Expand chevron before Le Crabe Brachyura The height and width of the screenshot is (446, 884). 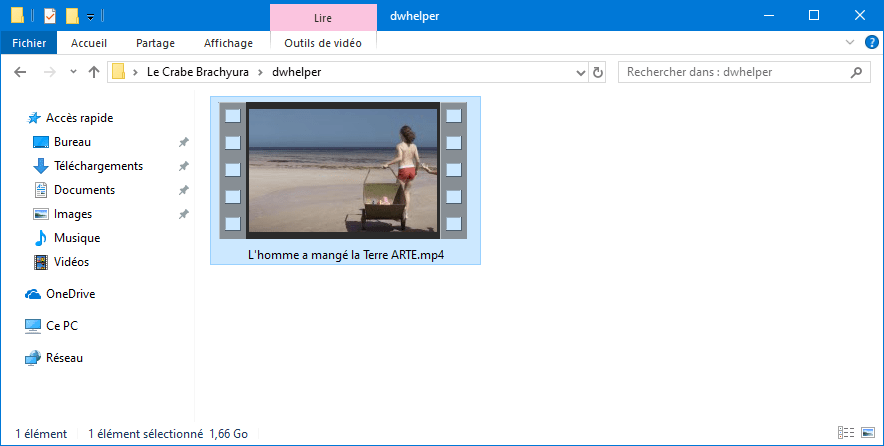(x=135, y=72)
